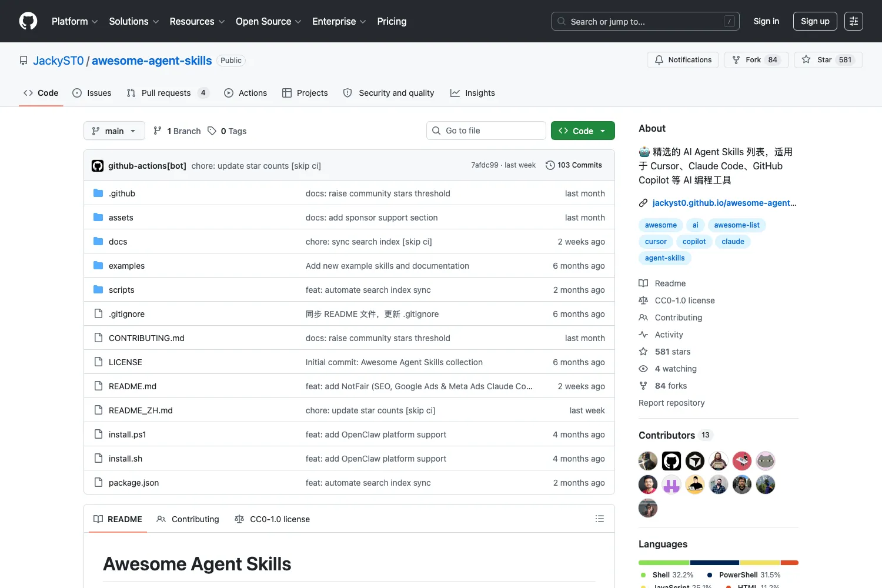Viewport: 882px width, 588px height.
Task: Click the package.json file icon
Action: pos(98,483)
